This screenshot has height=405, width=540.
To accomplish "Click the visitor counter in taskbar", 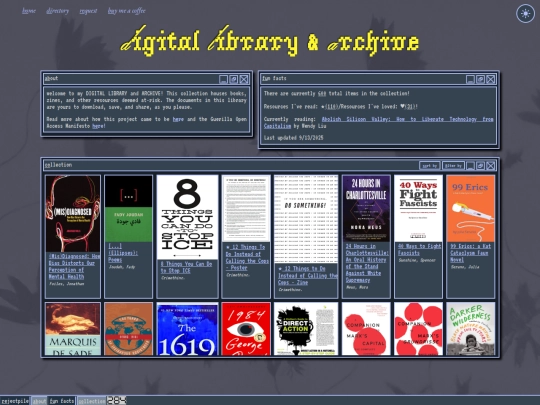I will tap(117, 401).
